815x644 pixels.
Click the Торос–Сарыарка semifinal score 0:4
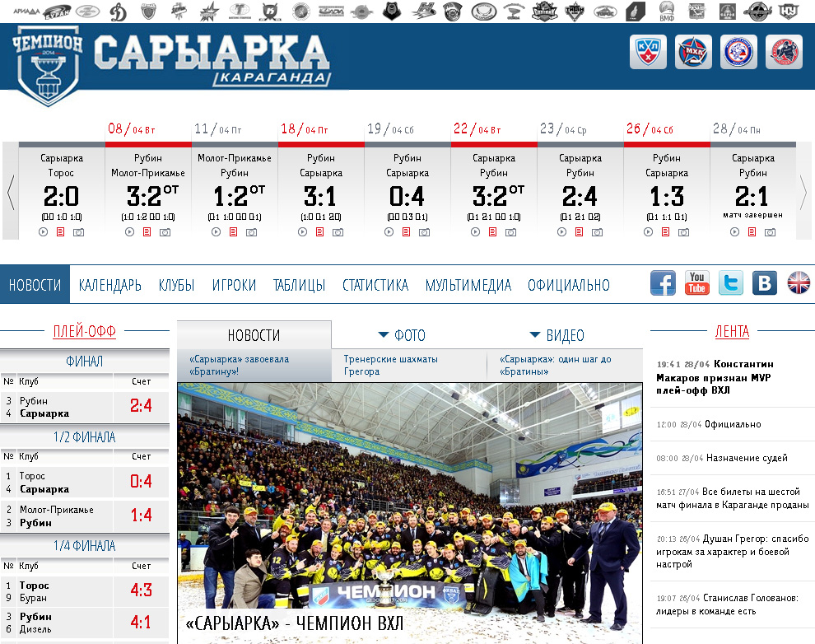tap(141, 481)
